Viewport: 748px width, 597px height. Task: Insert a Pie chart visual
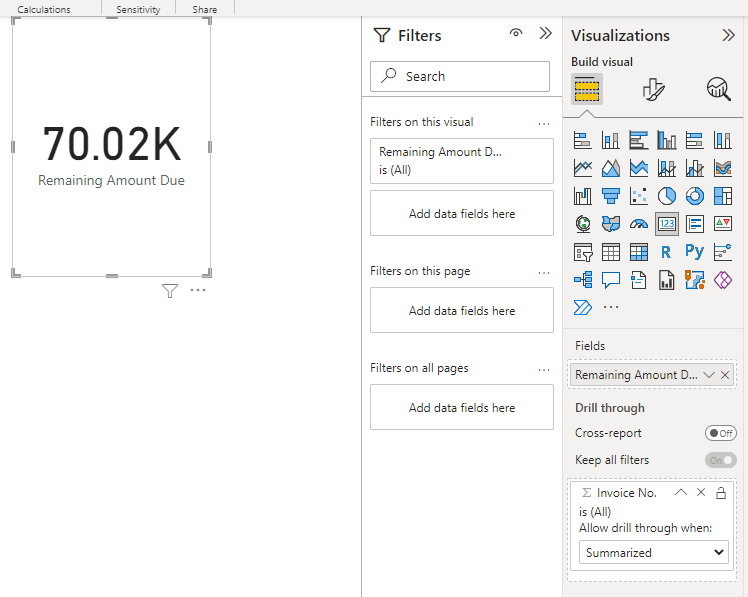coord(667,196)
